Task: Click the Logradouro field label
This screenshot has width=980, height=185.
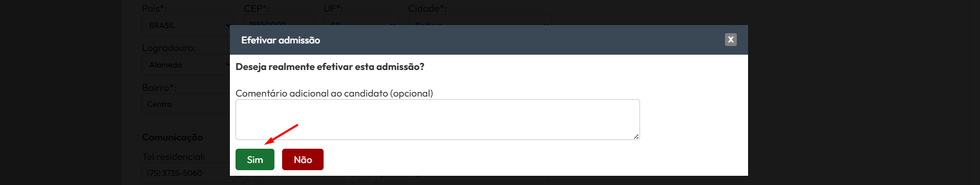Action: tap(169, 48)
